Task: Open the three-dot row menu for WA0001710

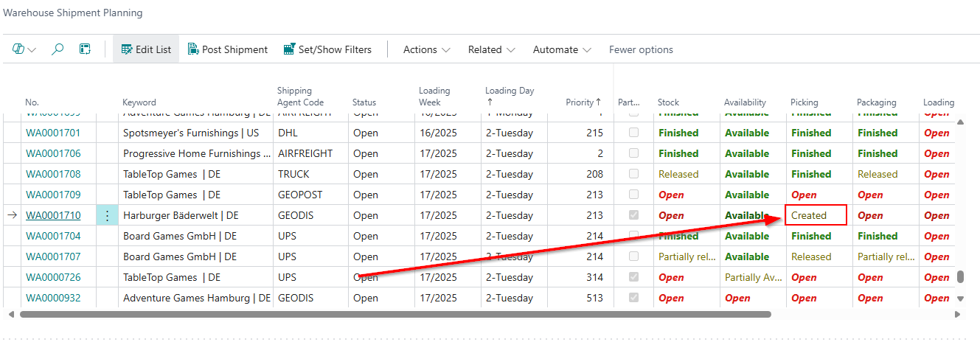Action: (x=108, y=216)
